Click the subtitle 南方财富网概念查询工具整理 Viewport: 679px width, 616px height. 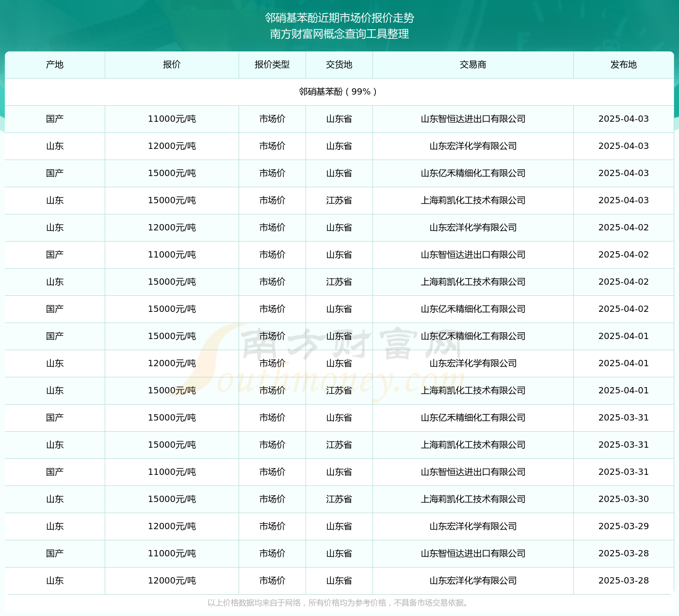(339, 34)
